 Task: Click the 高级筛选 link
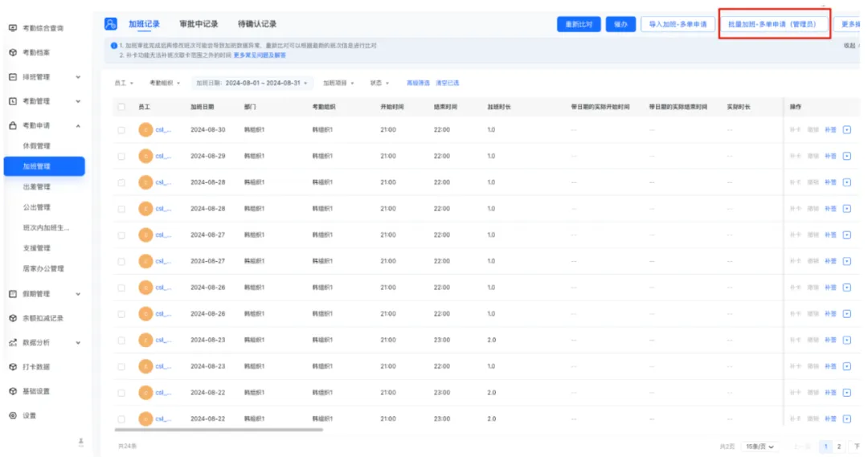coord(418,83)
